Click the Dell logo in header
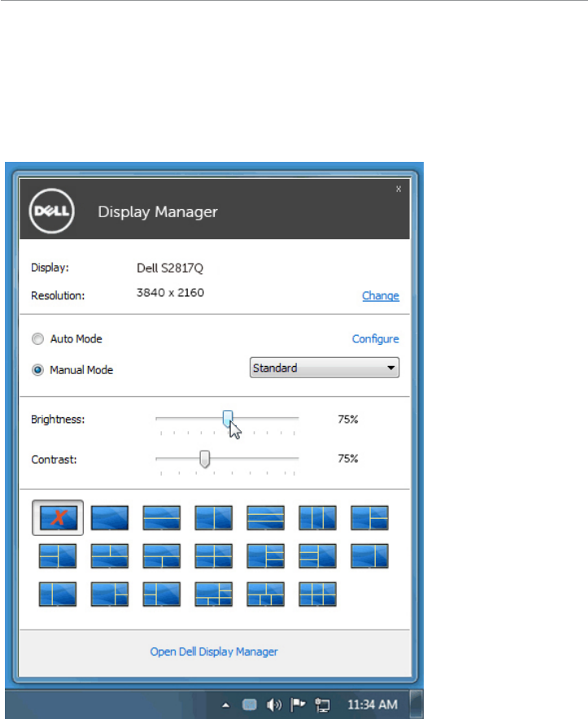588x719 pixels. 51,211
